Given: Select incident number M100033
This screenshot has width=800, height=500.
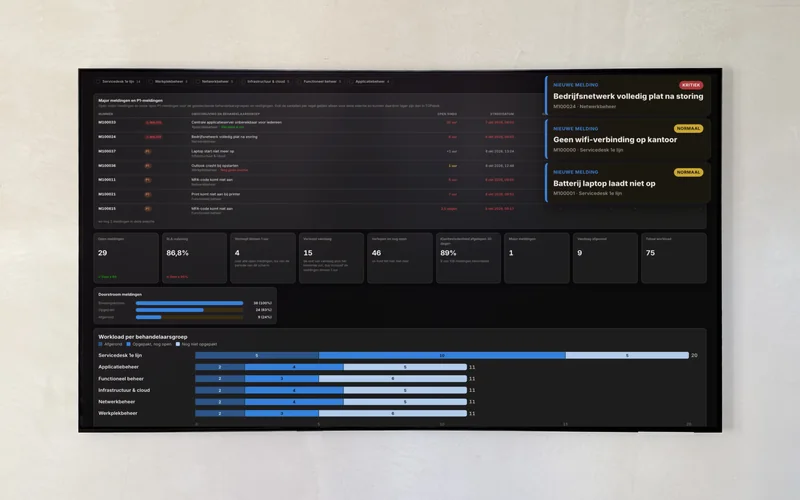Looking at the screenshot, I should pos(107,122).
